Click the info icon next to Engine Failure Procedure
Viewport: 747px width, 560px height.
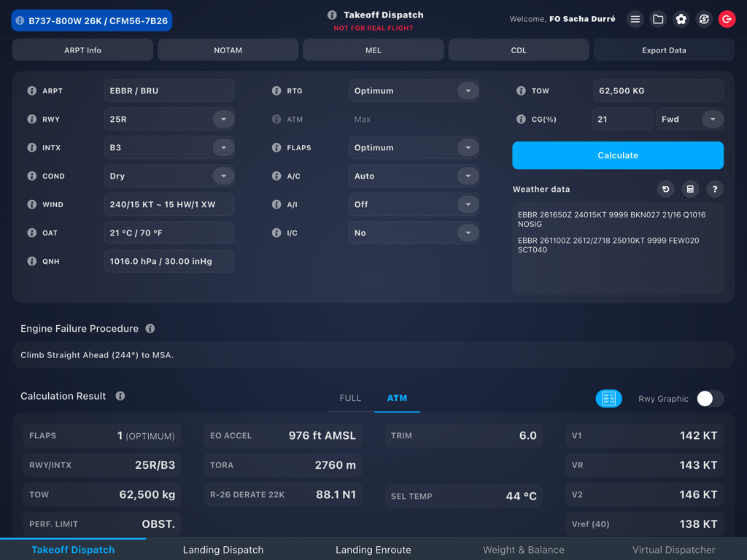(150, 328)
